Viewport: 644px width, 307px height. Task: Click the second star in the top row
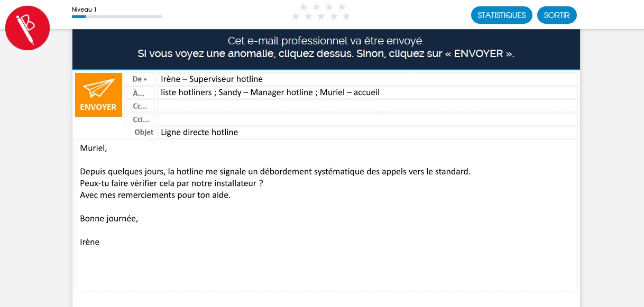tap(316, 7)
